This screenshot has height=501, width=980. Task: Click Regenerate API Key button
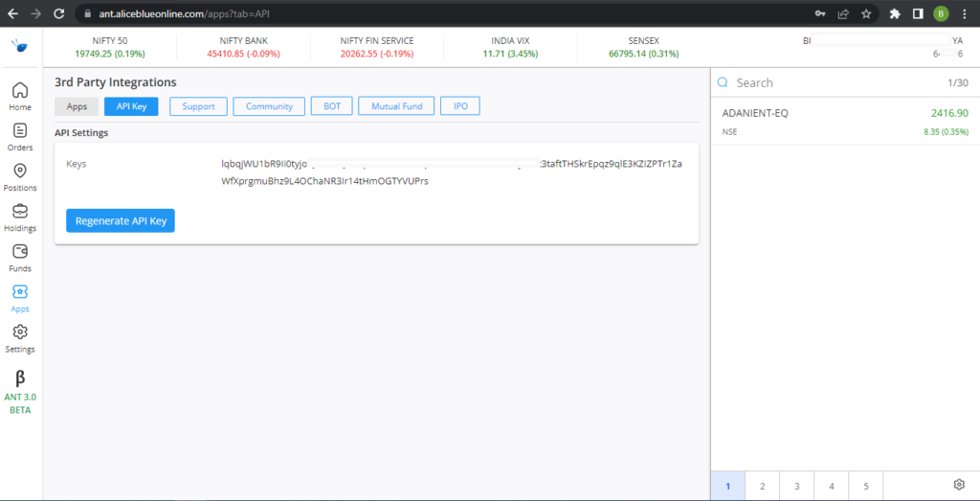121,220
